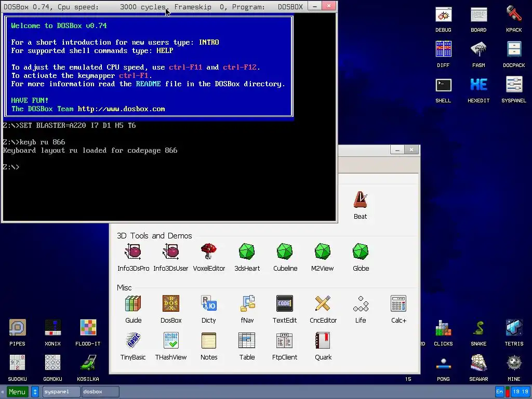Viewport: 532px width, 399px height.
Task: Open the 3dsHeart demo
Action: 247,257
